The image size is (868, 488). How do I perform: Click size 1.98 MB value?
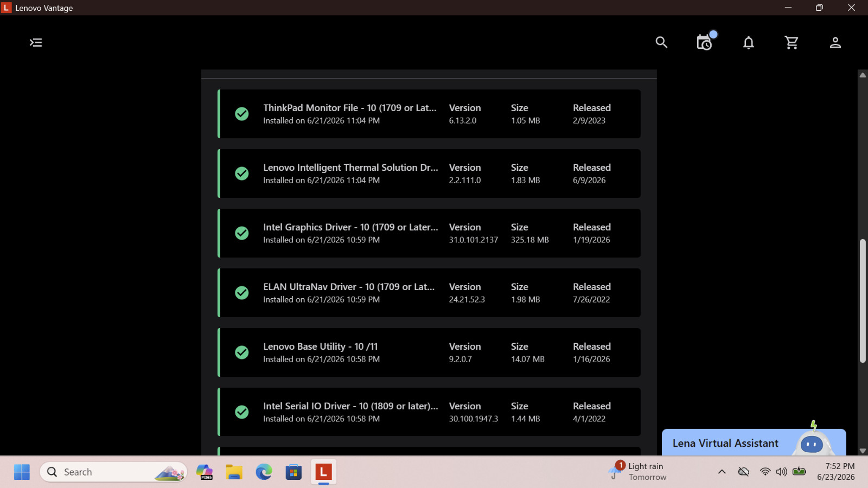click(x=526, y=300)
